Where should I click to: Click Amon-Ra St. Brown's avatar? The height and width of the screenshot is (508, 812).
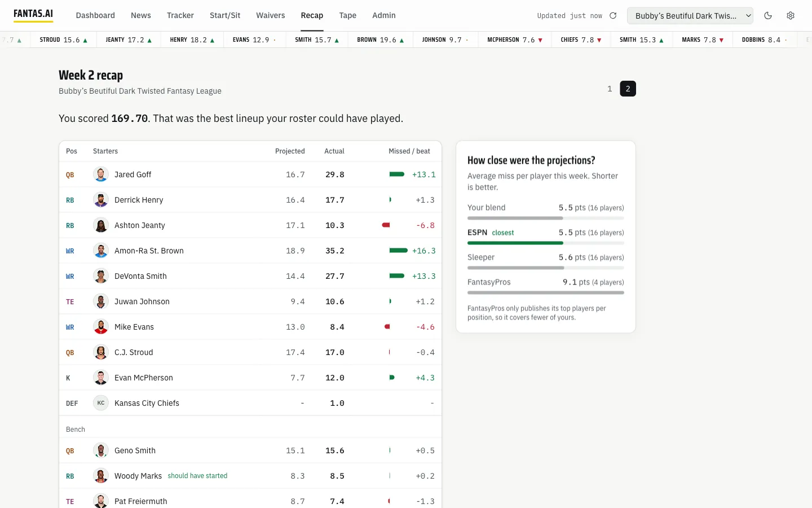point(101,251)
